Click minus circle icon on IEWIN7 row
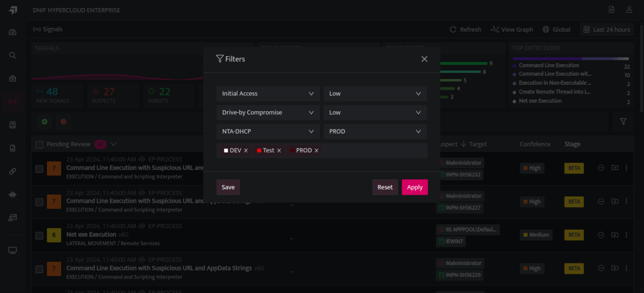The height and width of the screenshot is (293, 644). pyautogui.click(x=601, y=235)
